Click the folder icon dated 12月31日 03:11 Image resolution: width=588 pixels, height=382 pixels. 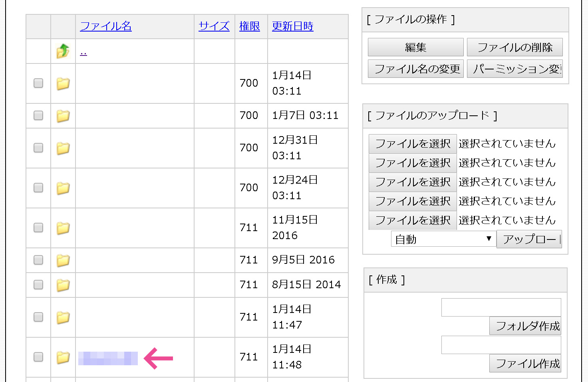pyautogui.click(x=63, y=148)
